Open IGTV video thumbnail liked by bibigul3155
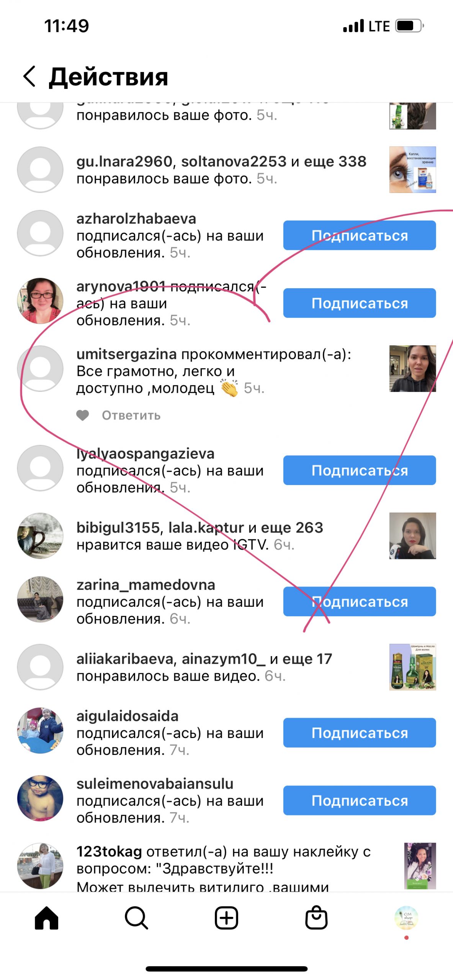 (413, 536)
